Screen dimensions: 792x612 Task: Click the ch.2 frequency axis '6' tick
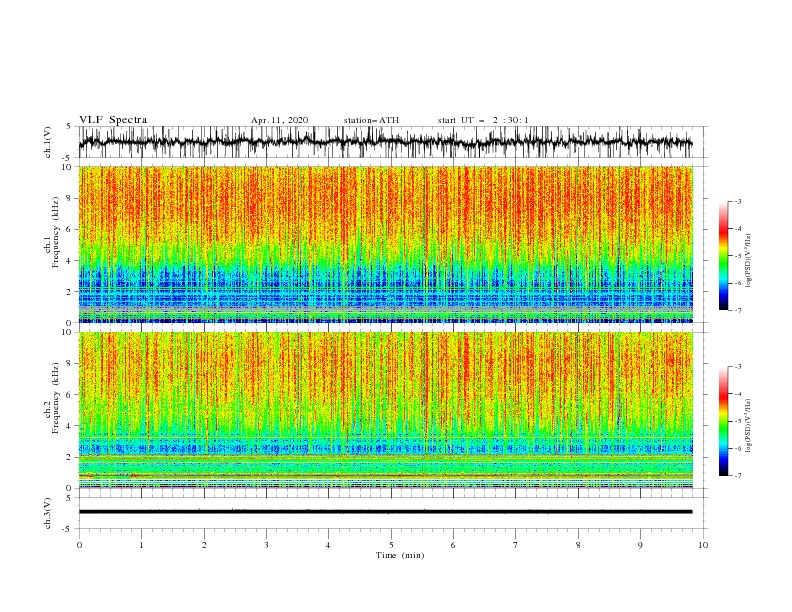[x=70, y=395]
